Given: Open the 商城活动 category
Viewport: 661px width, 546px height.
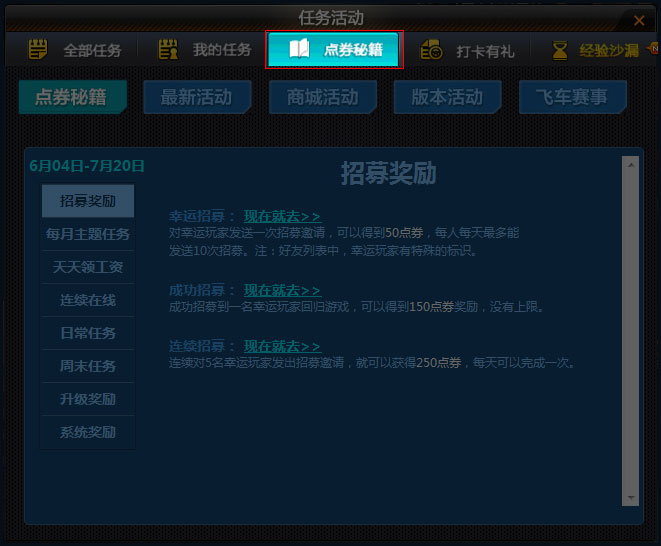Looking at the screenshot, I should tap(323, 97).
